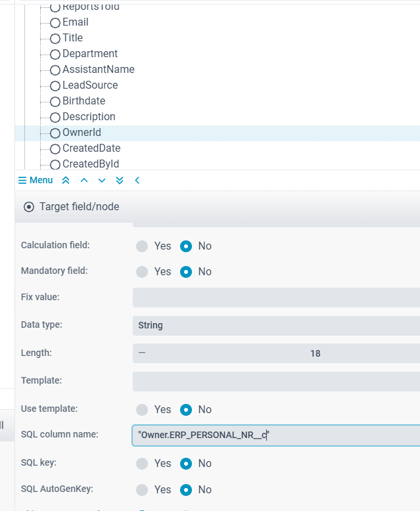This screenshot has height=511, width=420.
Task: Select the LeadSource field in tree
Action: click(x=90, y=85)
